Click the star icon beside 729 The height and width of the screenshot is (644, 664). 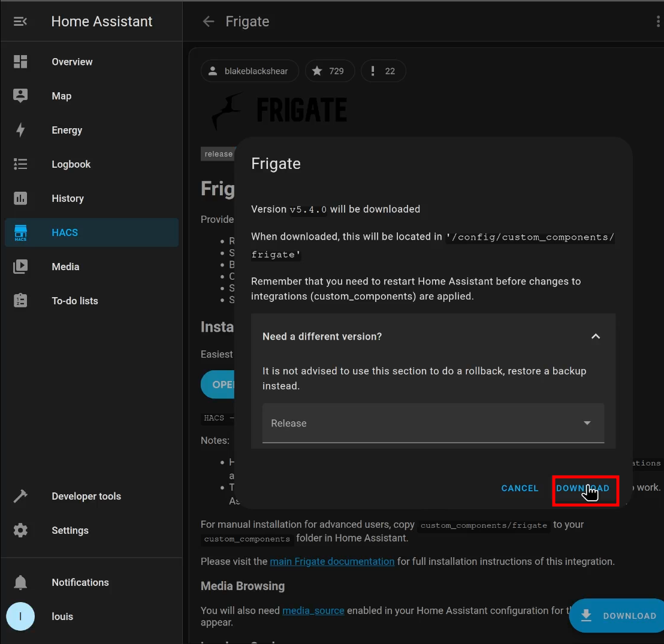[x=317, y=71]
